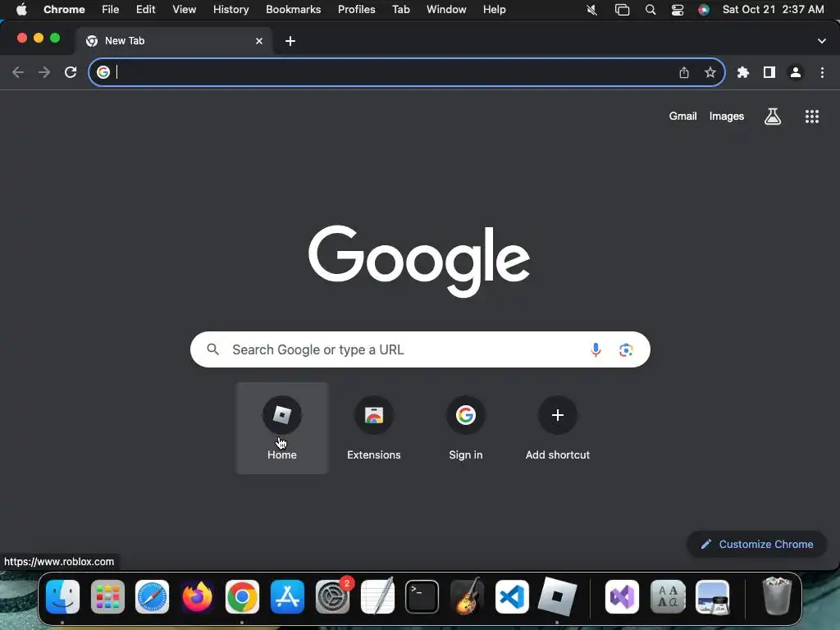Image resolution: width=840 pixels, height=630 pixels.
Task: Open the date and time in menu bar
Action: pyautogui.click(x=773, y=10)
